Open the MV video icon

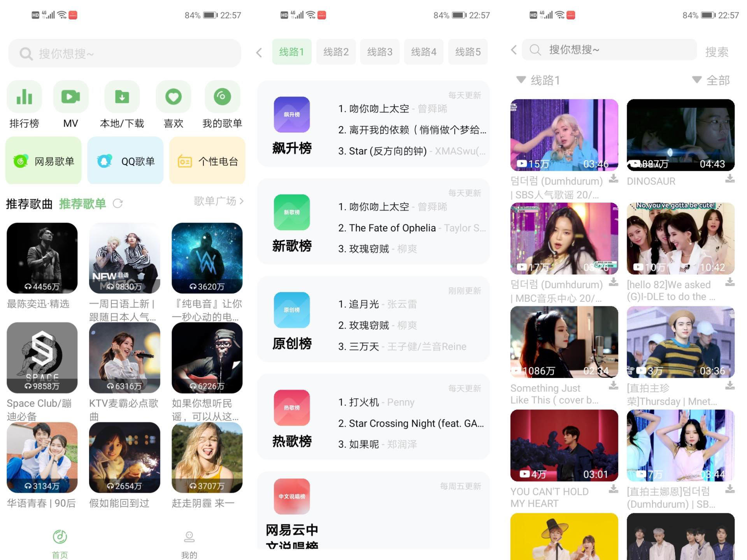(70, 97)
